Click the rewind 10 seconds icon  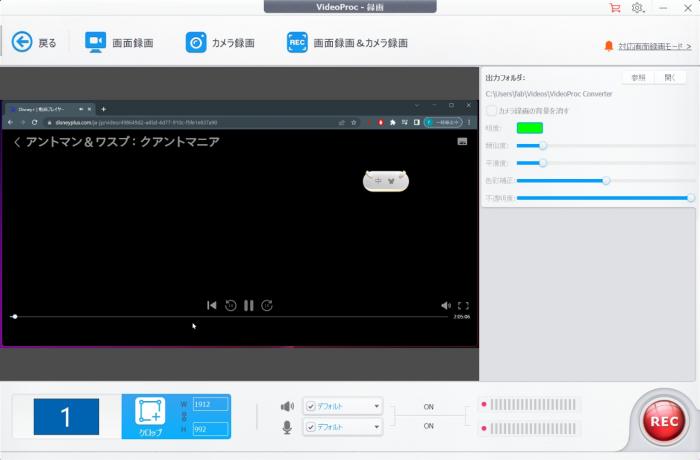coord(230,305)
